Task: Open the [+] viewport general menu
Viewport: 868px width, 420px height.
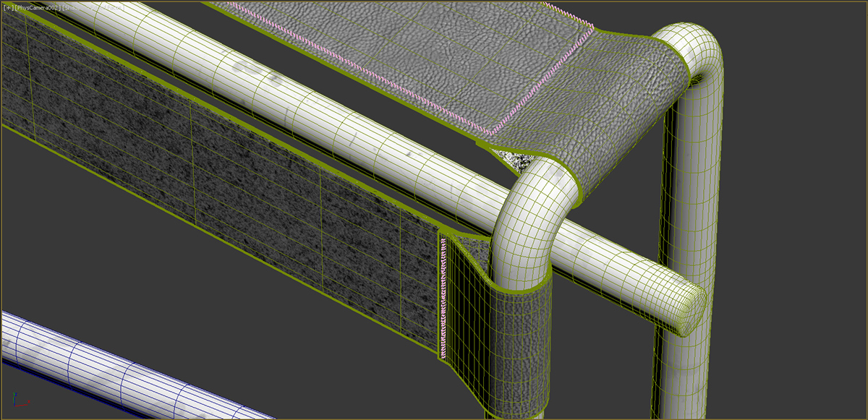Action: pos(8,8)
